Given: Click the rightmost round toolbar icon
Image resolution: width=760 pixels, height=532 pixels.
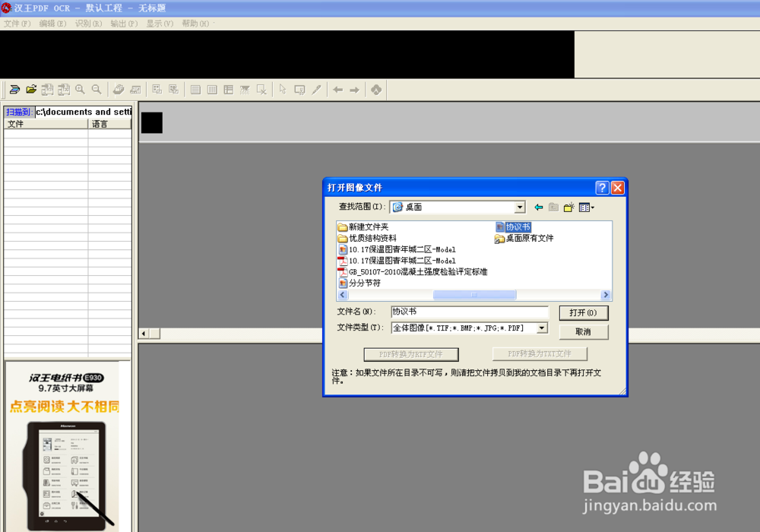Looking at the screenshot, I should click(376, 90).
